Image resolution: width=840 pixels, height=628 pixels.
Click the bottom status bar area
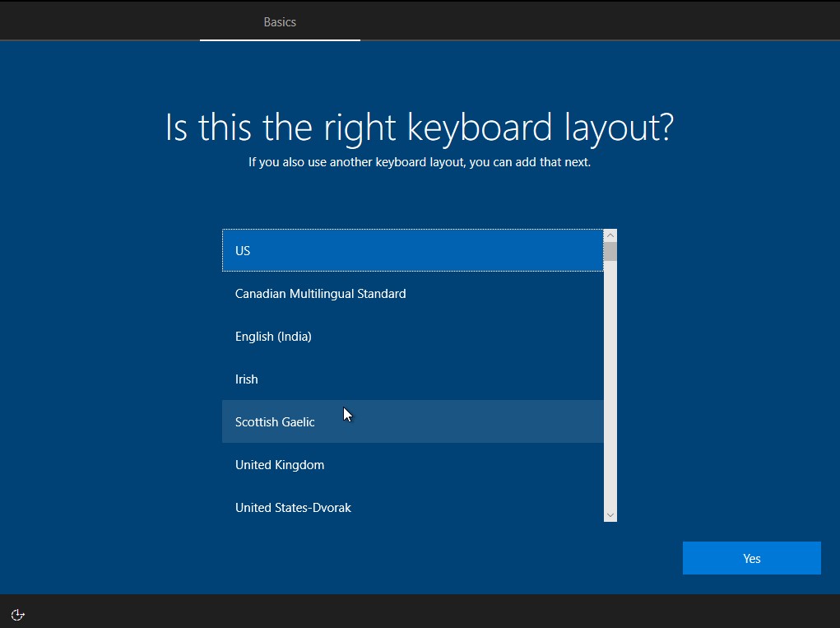tap(411, 614)
